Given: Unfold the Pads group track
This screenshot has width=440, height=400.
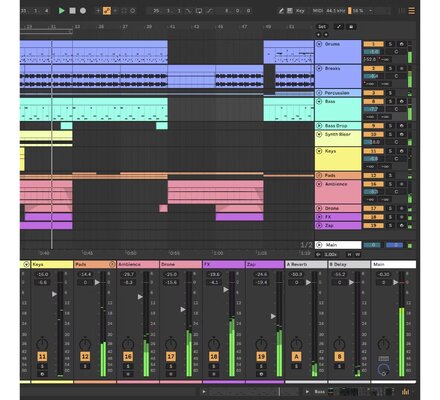Looking at the screenshot, I should [319, 175].
